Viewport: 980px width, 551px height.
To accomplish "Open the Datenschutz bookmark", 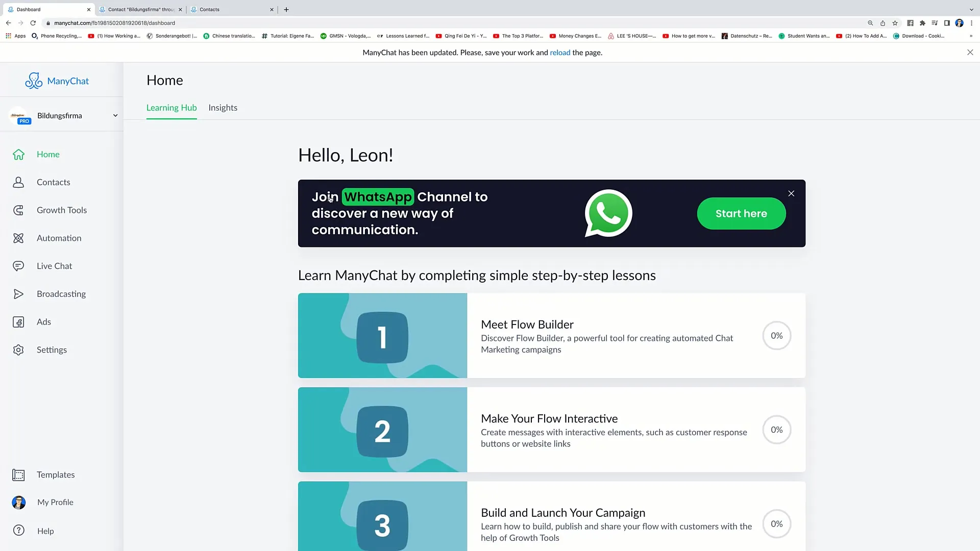I will click(x=747, y=36).
